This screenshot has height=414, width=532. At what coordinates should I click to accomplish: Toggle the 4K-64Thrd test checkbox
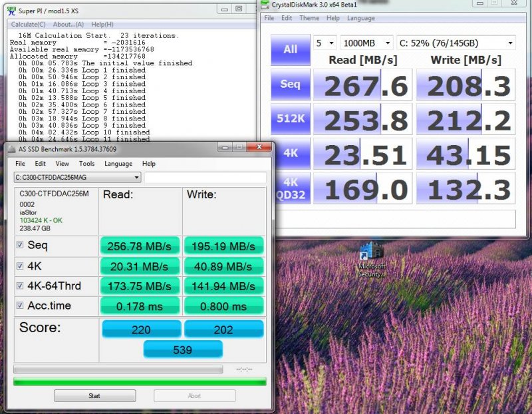click(x=20, y=286)
